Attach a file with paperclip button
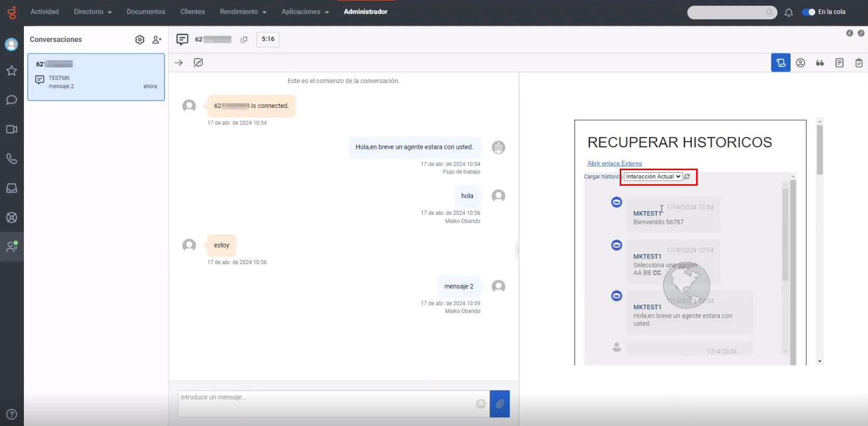This screenshot has height=426, width=868. pyautogui.click(x=500, y=404)
